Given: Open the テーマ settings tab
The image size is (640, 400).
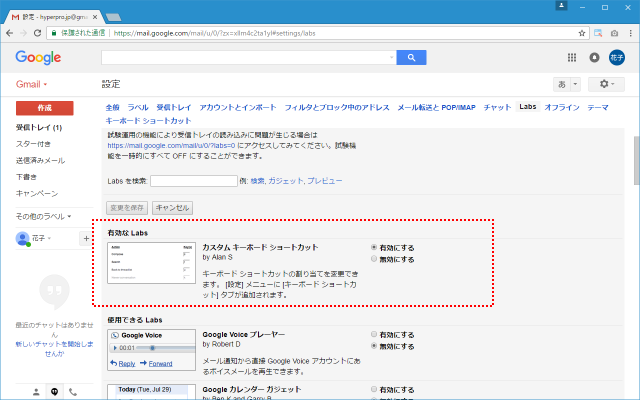Looking at the screenshot, I should point(598,107).
